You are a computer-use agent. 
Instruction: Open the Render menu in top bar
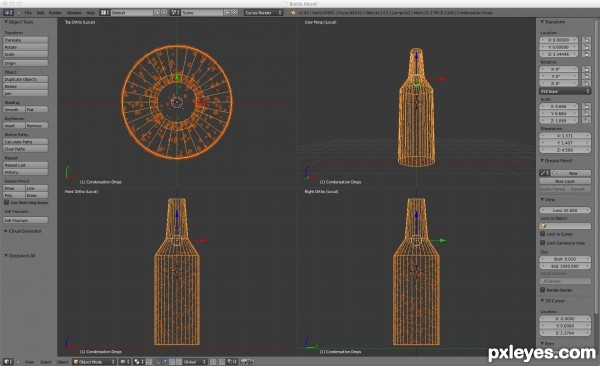pos(55,13)
